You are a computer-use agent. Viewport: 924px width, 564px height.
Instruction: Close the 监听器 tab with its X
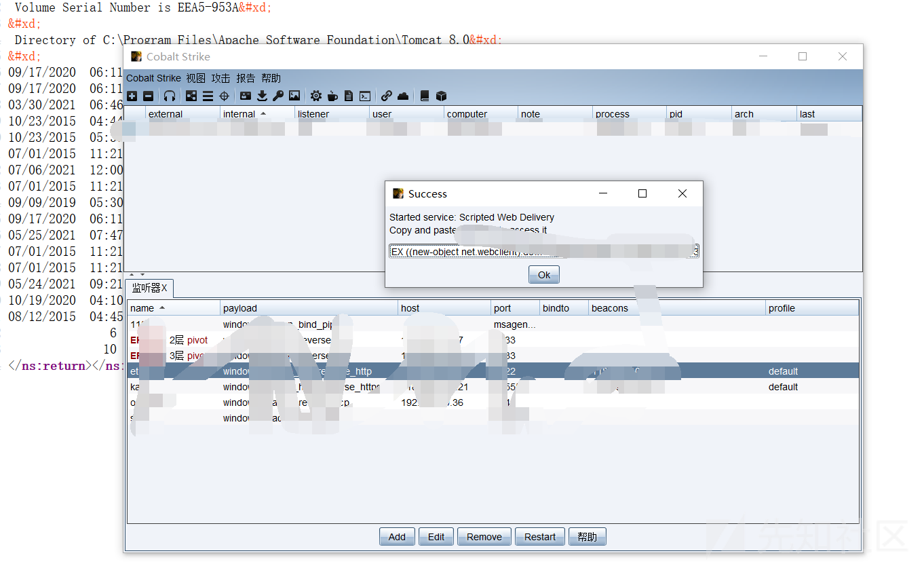pos(164,288)
